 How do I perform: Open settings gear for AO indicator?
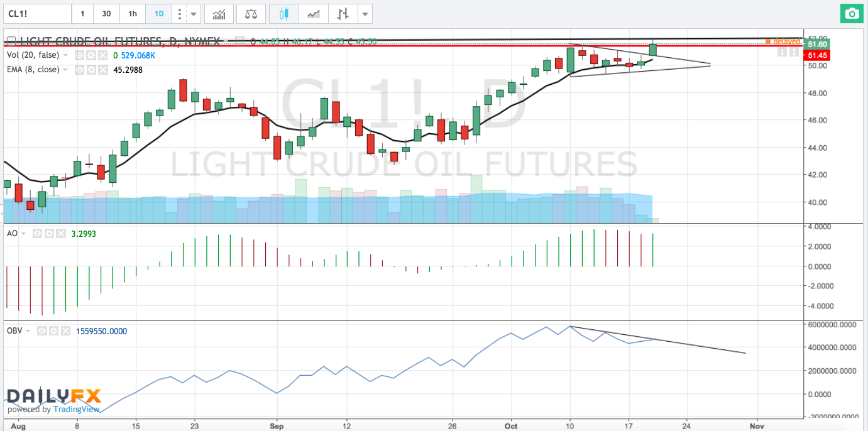coord(50,234)
